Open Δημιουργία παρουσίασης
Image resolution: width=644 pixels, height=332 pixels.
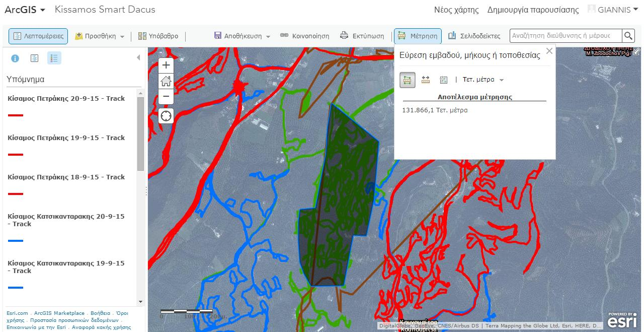pyautogui.click(x=533, y=10)
